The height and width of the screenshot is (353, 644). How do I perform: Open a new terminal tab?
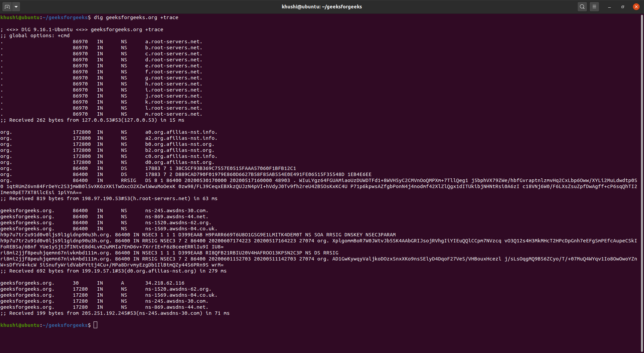(7, 7)
